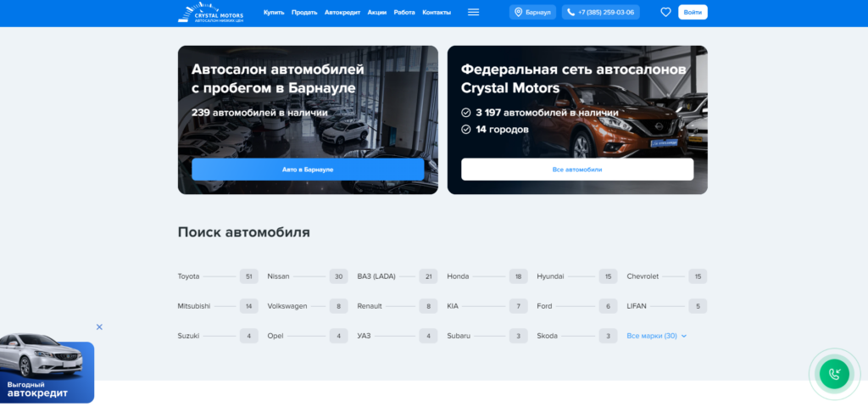Click the Honda count badge 18

(518, 276)
